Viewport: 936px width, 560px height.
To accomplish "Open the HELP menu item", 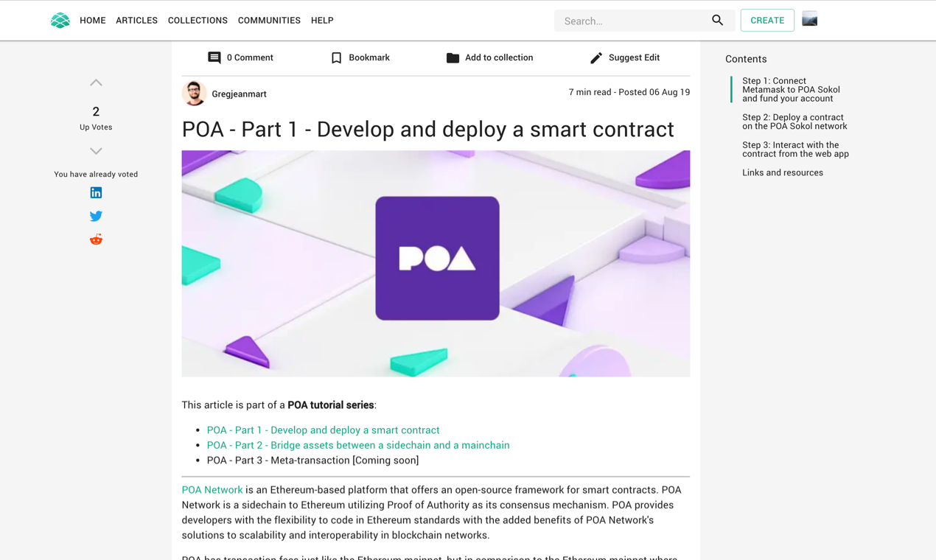I will coord(322,21).
